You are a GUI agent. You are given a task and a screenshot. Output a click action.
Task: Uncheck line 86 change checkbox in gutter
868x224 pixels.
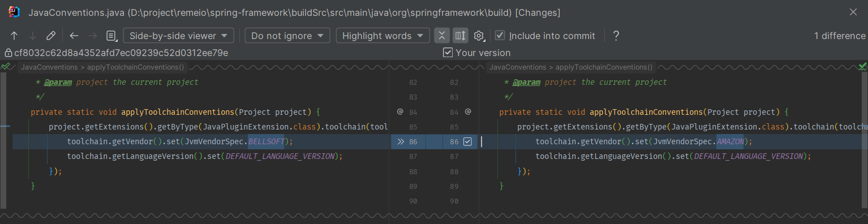(x=467, y=141)
